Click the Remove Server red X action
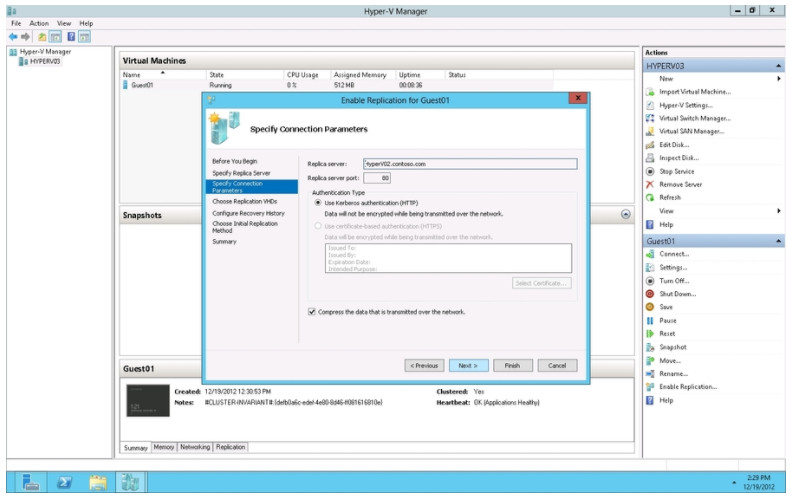The width and height of the screenshot is (791, 499). point(650,185)
